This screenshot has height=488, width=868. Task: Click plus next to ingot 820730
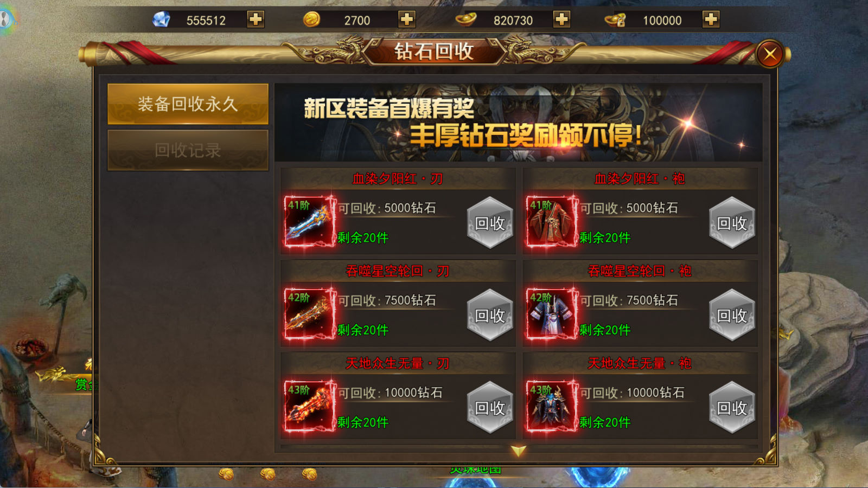coord(561,20)
